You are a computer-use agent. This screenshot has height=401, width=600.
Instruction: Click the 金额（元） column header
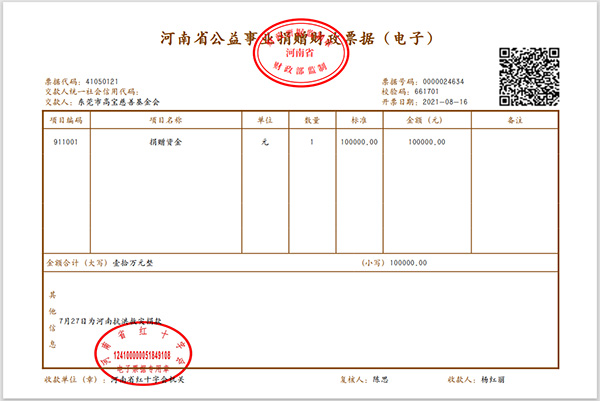tap(427, 119)
